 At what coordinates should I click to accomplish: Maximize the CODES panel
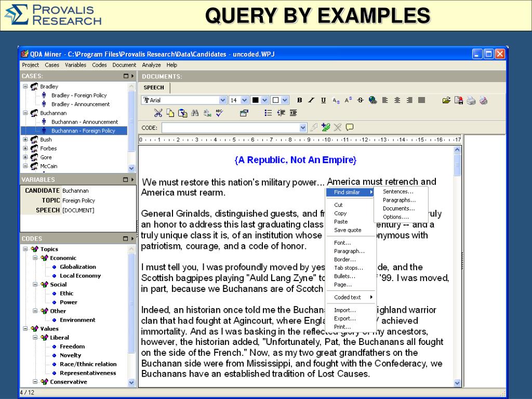click(126, 238)
